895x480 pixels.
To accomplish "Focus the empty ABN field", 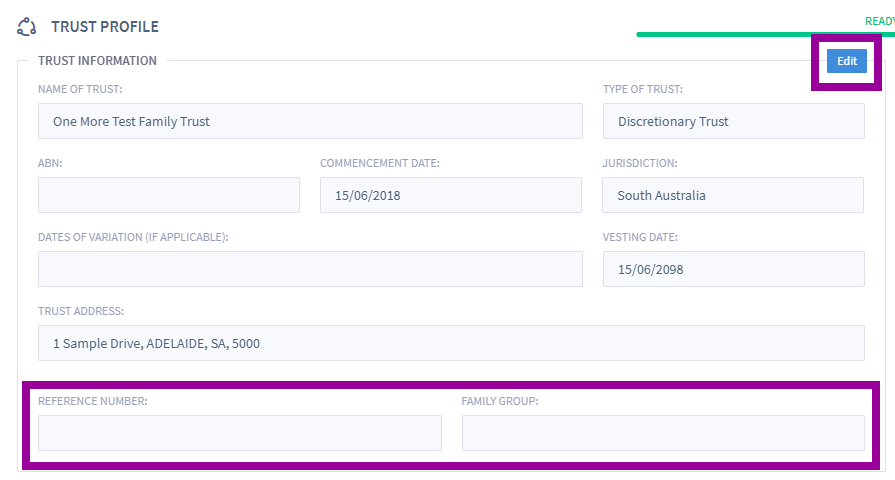I will pos(169,195).
